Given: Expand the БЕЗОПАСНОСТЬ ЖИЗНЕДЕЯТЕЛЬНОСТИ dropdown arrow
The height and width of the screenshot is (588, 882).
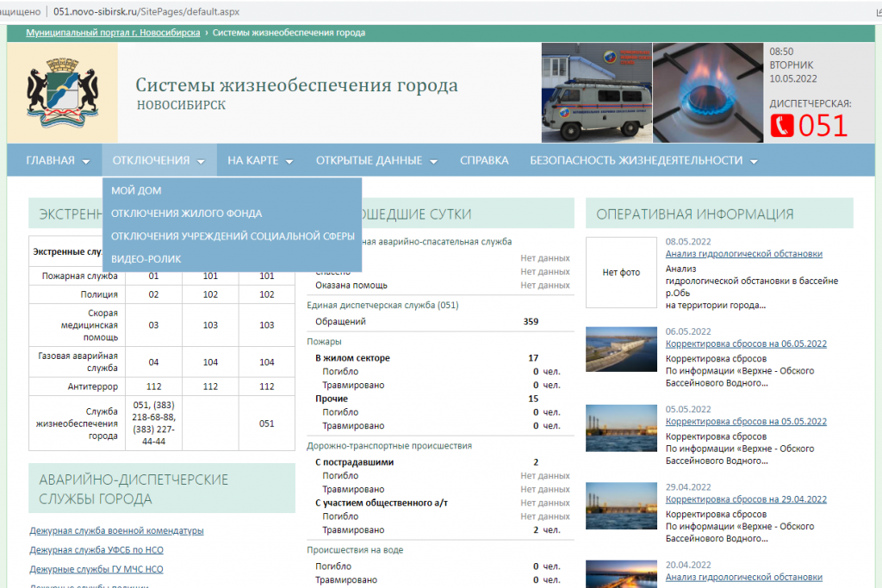Looking at the screenshot, I should [754, 162].
